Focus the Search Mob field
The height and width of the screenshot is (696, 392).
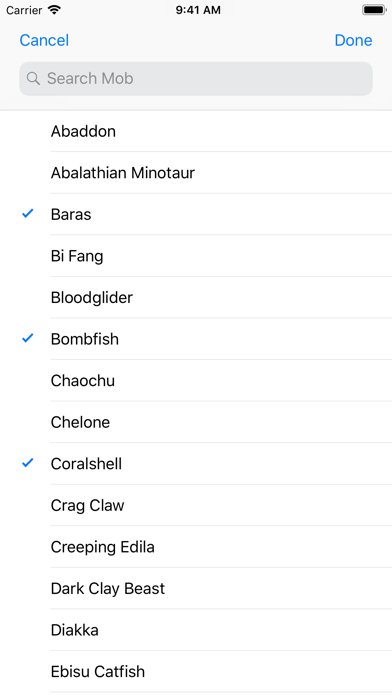(196, 79)
